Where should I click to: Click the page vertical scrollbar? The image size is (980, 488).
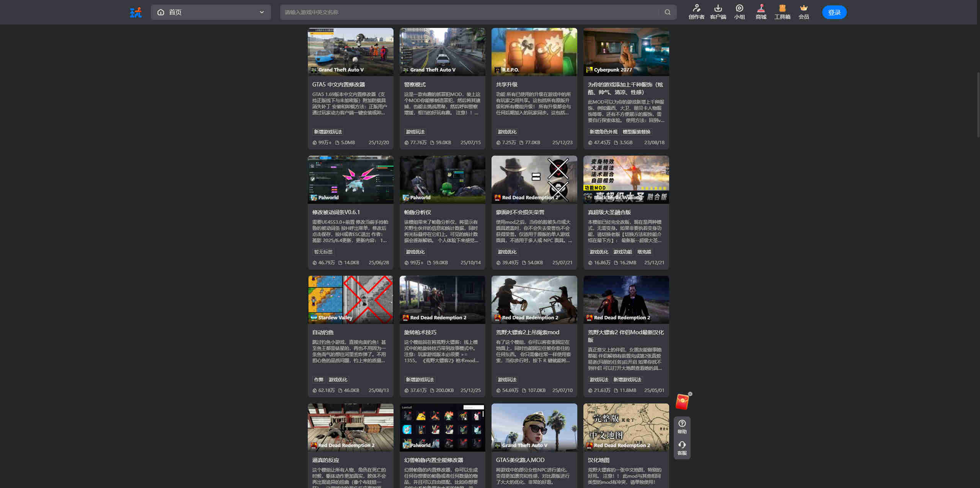point(978,105)
